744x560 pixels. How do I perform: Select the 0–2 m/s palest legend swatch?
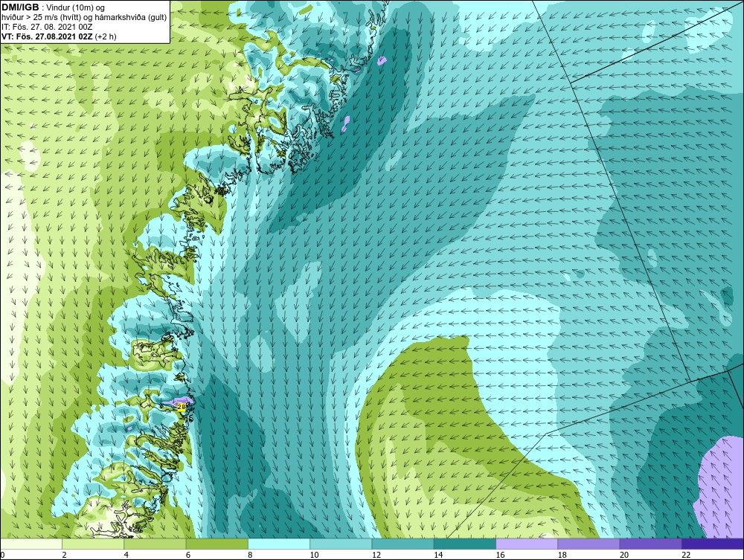click(x=31, y=544)
